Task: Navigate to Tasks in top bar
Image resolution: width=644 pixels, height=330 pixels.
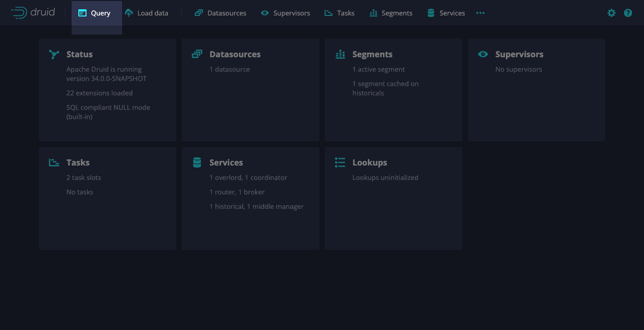Action: (340, 13)
